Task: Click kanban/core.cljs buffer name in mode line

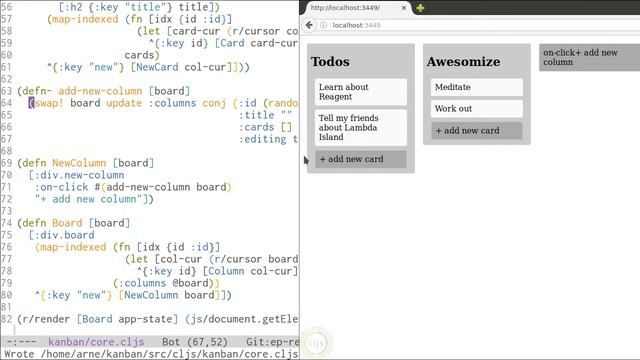Action: point(96,342)
